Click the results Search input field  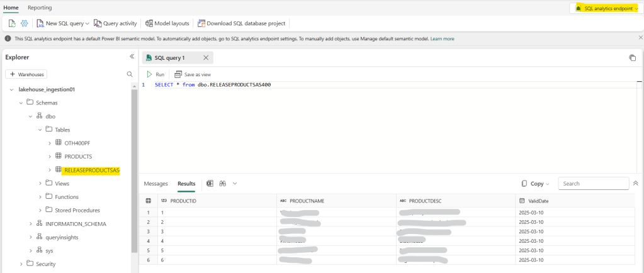point(592,184)
